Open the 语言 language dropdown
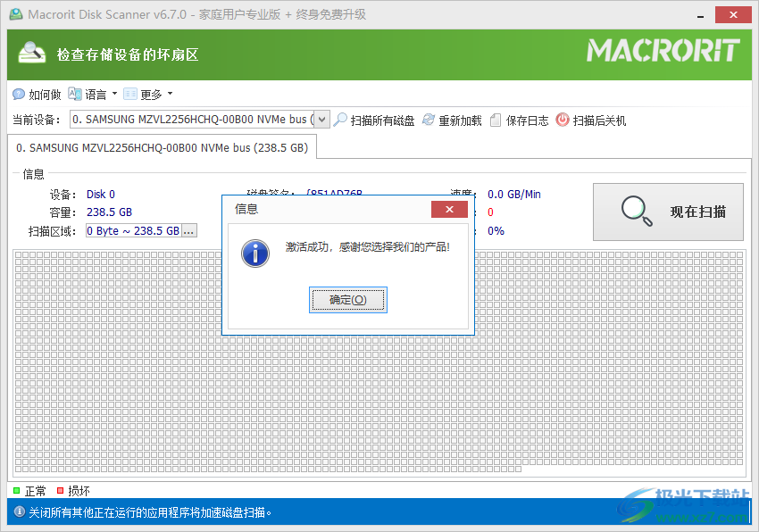Viewport: 759px width, 532px height. point(94,94)
